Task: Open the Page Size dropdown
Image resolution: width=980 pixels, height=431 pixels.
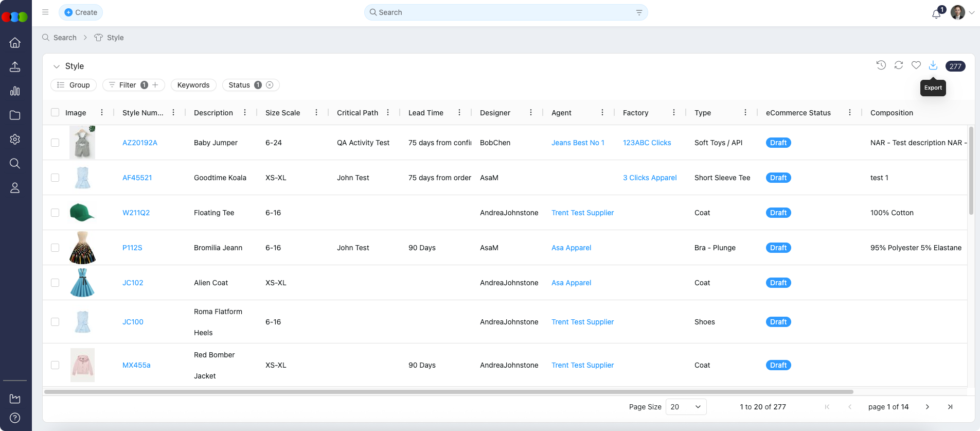Action: click(686, 407)
